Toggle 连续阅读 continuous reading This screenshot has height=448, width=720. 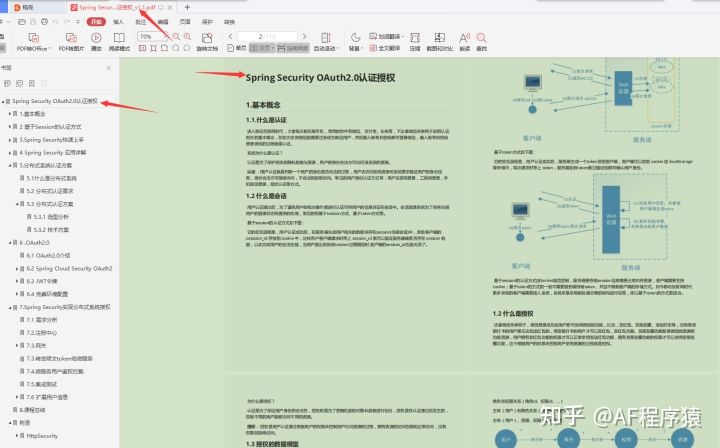point(293,48)
